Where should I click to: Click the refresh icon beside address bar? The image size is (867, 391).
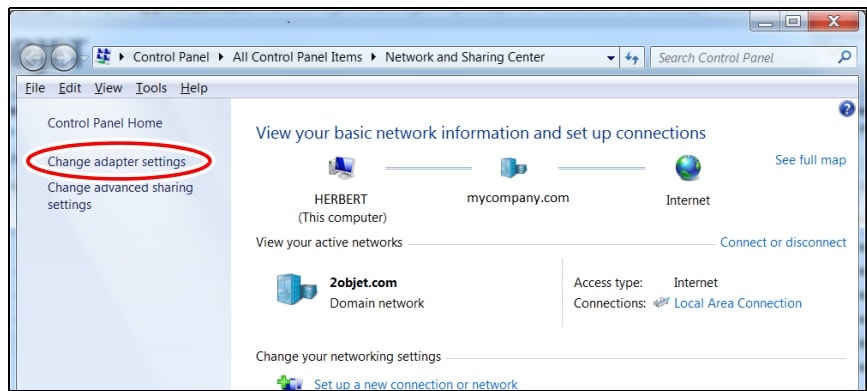click(x=632, y=58)
